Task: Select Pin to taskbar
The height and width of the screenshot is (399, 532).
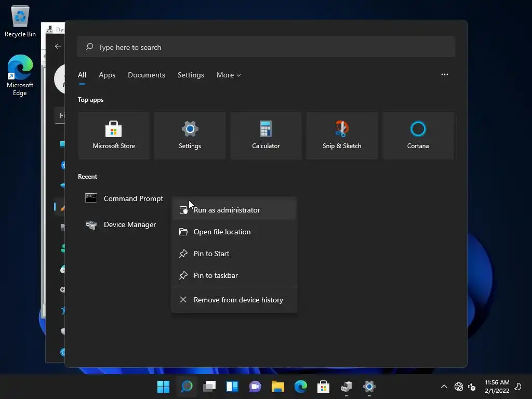Action: (234, 275)
